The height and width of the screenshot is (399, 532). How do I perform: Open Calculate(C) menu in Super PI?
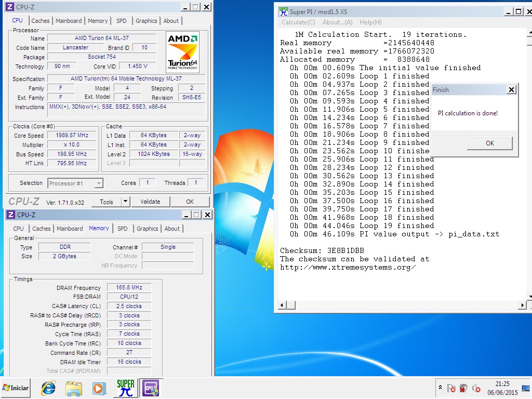click(x=298, y=22)
